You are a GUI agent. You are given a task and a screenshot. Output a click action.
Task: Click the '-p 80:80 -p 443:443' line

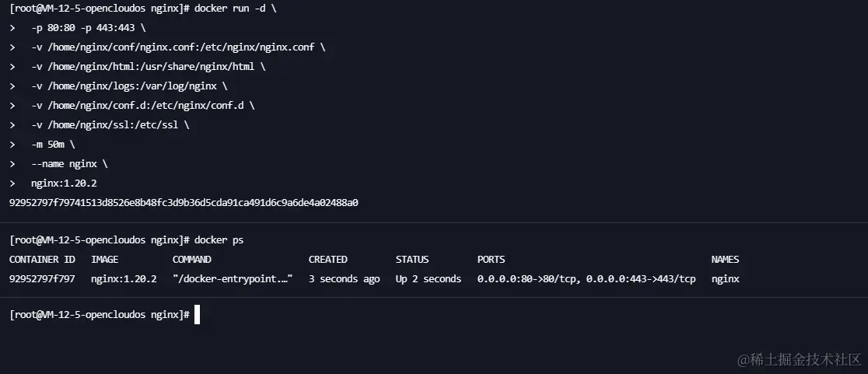click(x=89, y=28)
